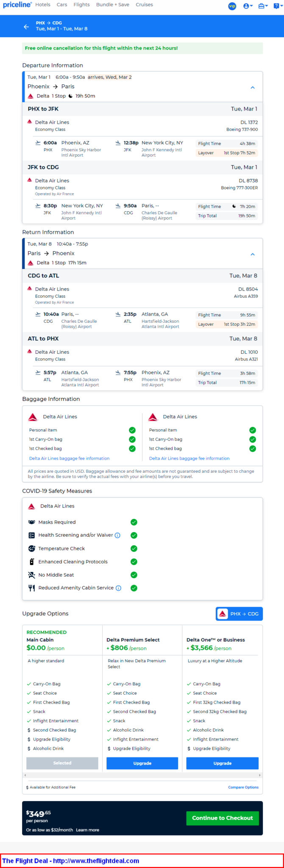Image resolution: width=284 pixels, height=868 pixels.
Task: Click the Temperature Check icon
Action: click(x=31, y=549)
